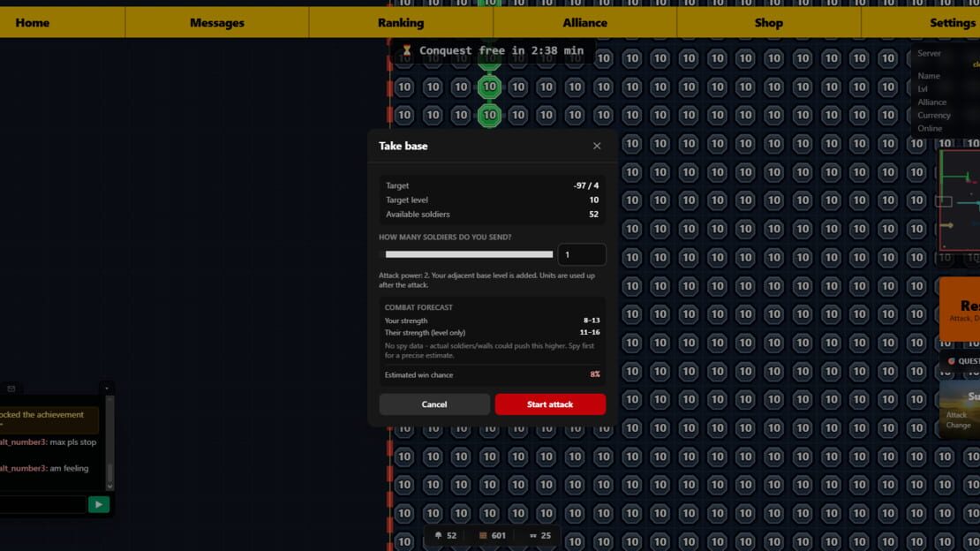Click the "COMBAT FORECAST" heading

coord(418,307)
